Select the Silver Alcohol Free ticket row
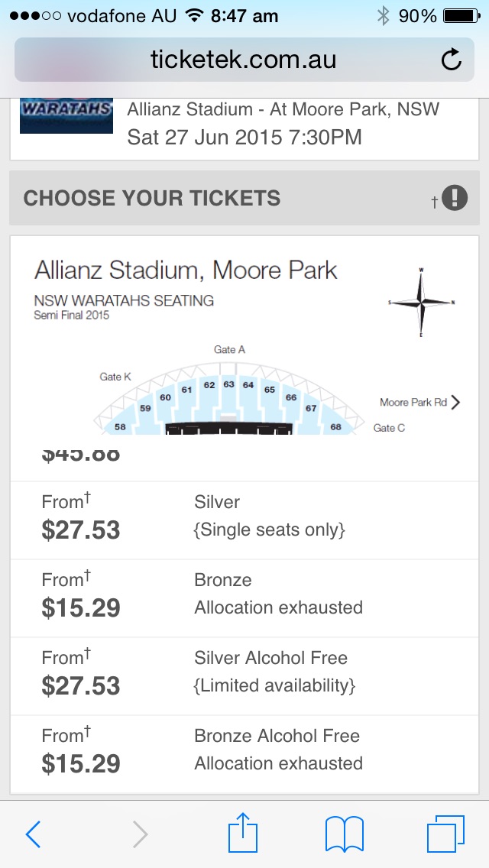Viewport: 489px width, 868px height. pos(244,676)
